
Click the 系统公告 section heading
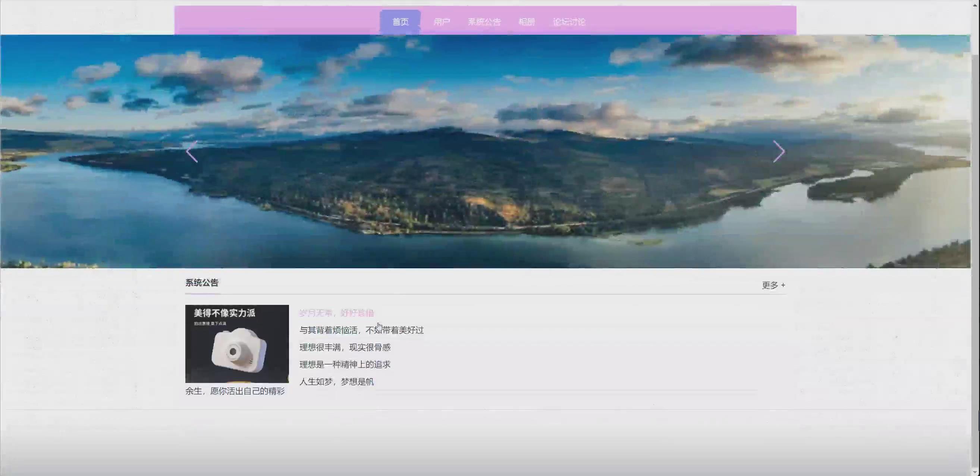pyautogui.click(x=202, y=283)
